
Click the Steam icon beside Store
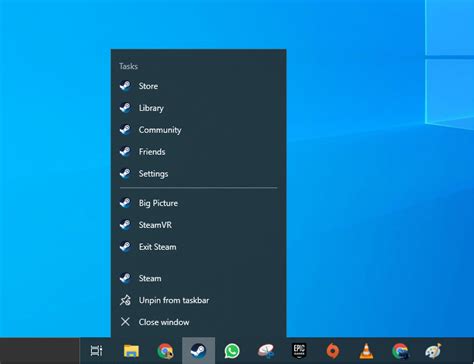point(125,86)
